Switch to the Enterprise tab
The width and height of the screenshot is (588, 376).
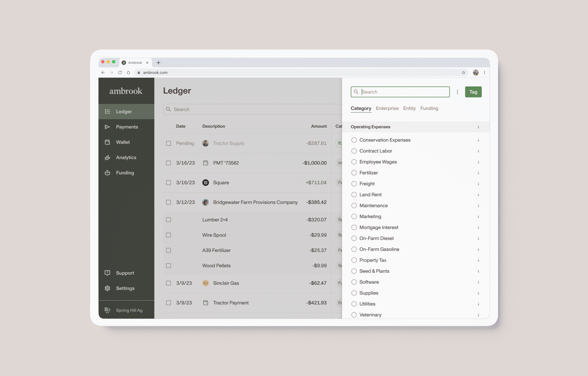[x=387, y=108]
